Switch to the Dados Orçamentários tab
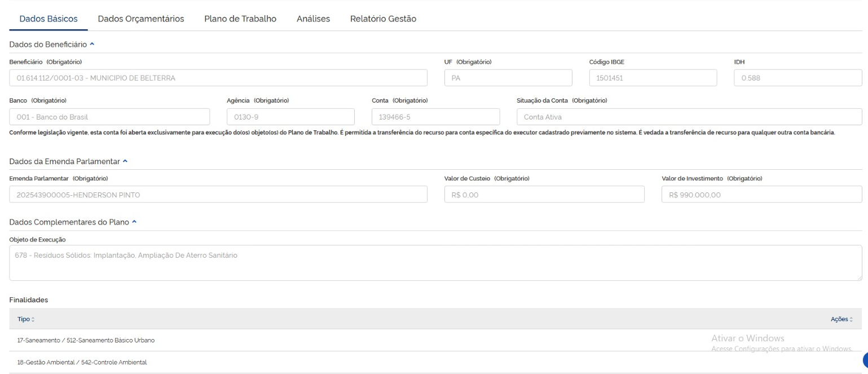 [x=141, y=19]
